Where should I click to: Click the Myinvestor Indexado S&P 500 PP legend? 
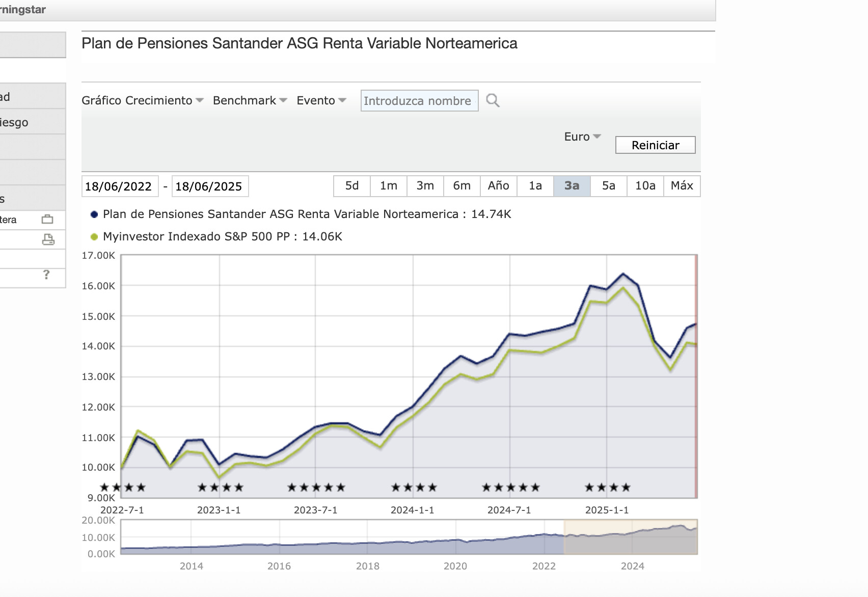[x=223, y=236]
